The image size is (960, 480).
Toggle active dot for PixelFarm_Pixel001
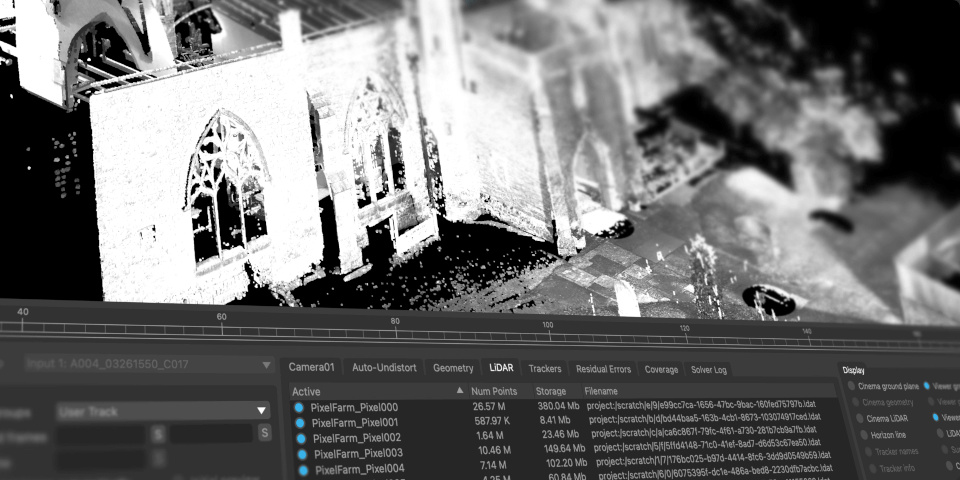(x=300, y=422)
